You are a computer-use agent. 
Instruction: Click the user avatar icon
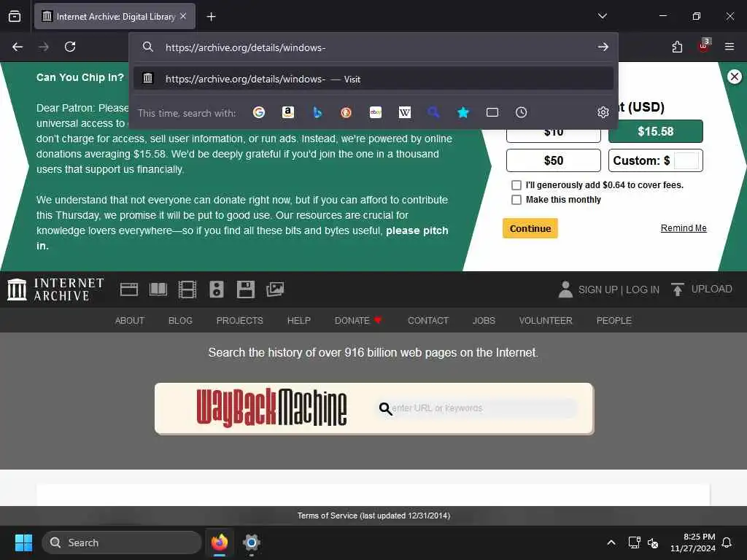565,289
